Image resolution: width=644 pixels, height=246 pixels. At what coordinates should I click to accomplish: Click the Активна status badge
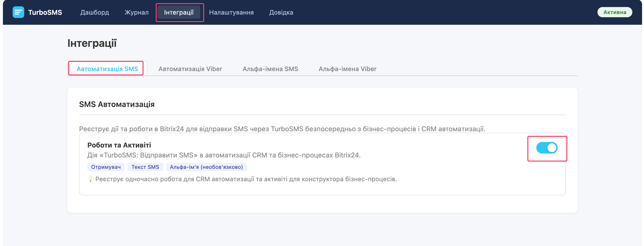point(614,12)
